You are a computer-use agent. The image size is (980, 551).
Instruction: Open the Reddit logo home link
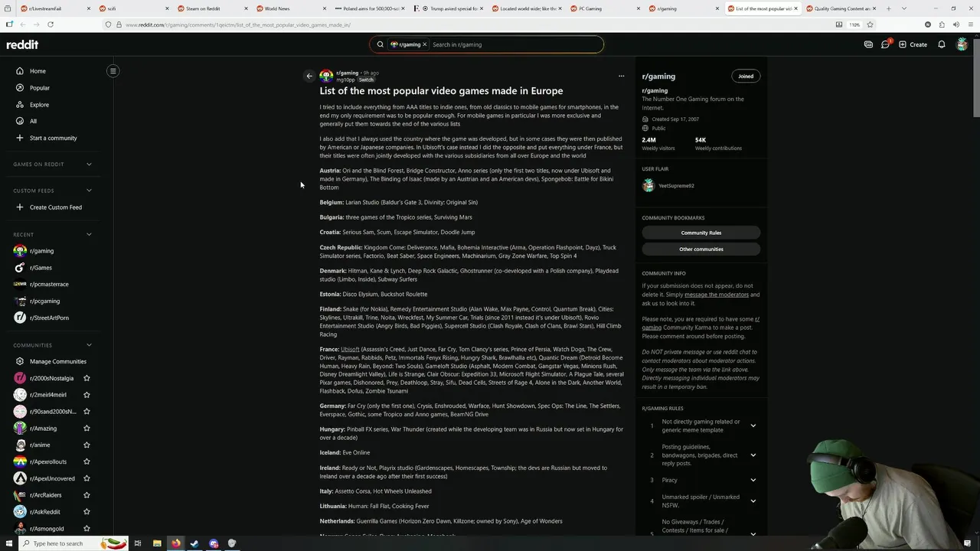pos(22,44)
